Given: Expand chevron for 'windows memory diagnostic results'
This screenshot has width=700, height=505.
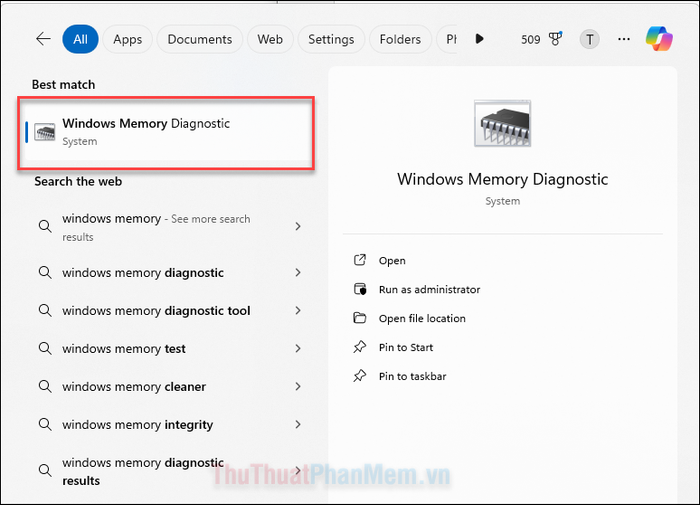Looking at the screenshot, I should click(298, 470).
